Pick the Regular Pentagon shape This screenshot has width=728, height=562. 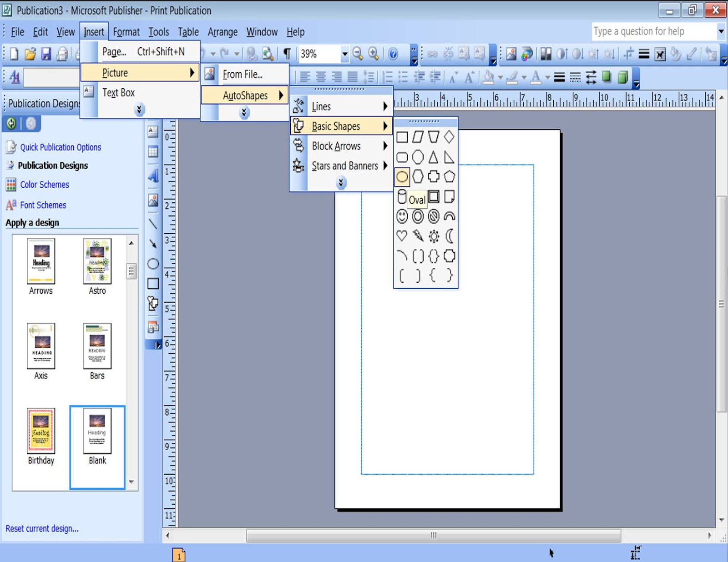coord(449,177)
